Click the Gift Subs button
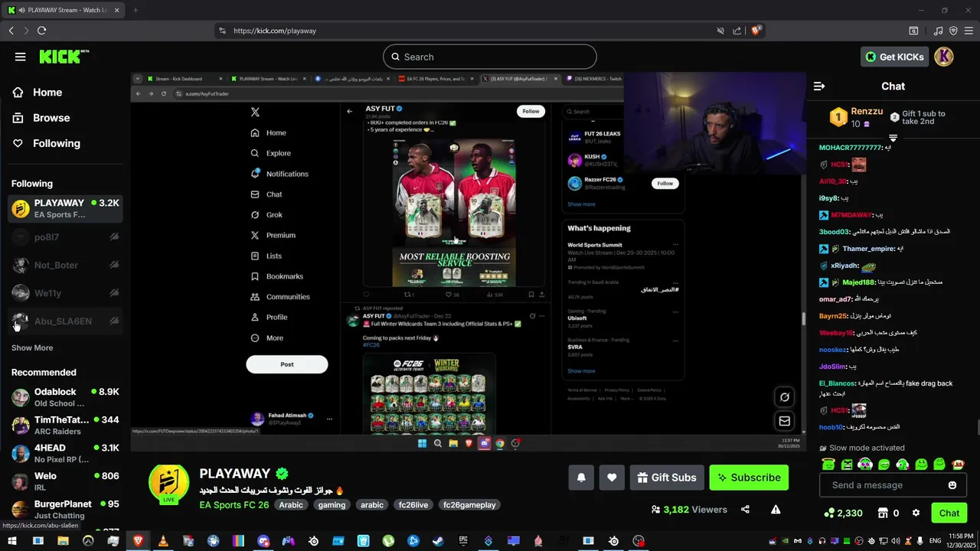Image resolution: width=980 pixels, height=551 pixels. [667, 478]
